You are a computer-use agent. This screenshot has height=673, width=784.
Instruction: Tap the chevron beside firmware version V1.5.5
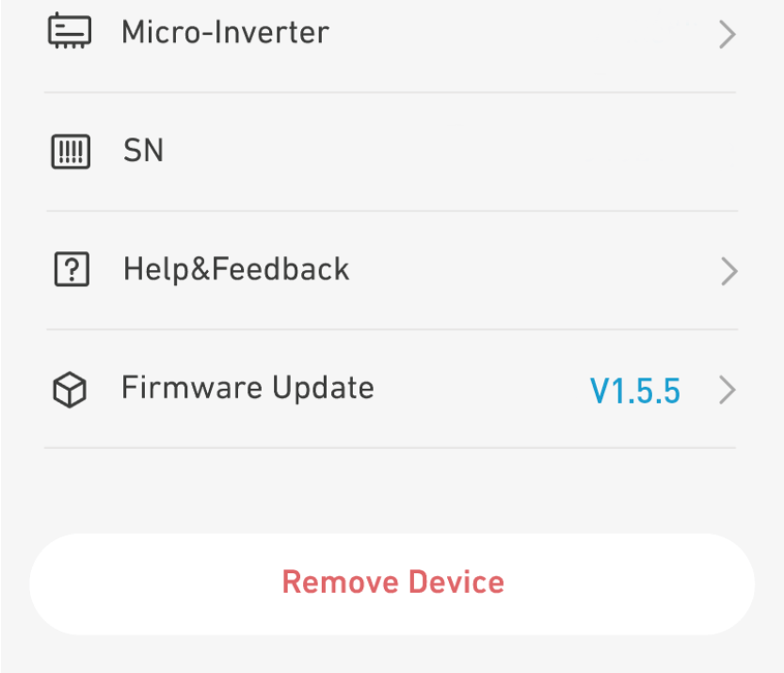coord(728,390)
